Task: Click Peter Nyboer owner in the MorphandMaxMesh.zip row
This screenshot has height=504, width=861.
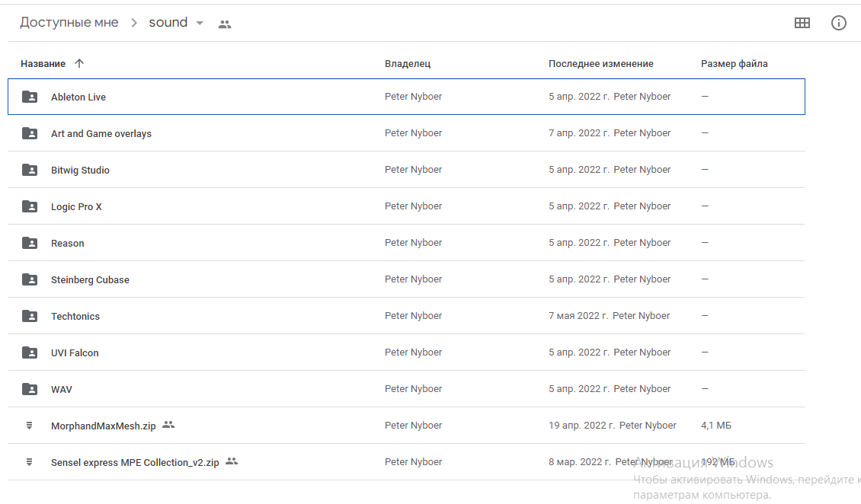Action: coord(413,426)
